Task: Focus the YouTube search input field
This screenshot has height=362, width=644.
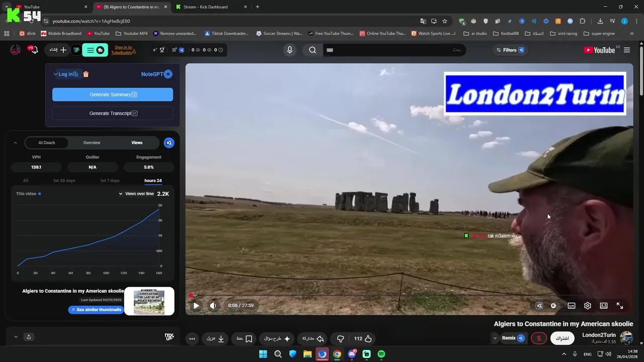Action: click(x=393, y=50)
